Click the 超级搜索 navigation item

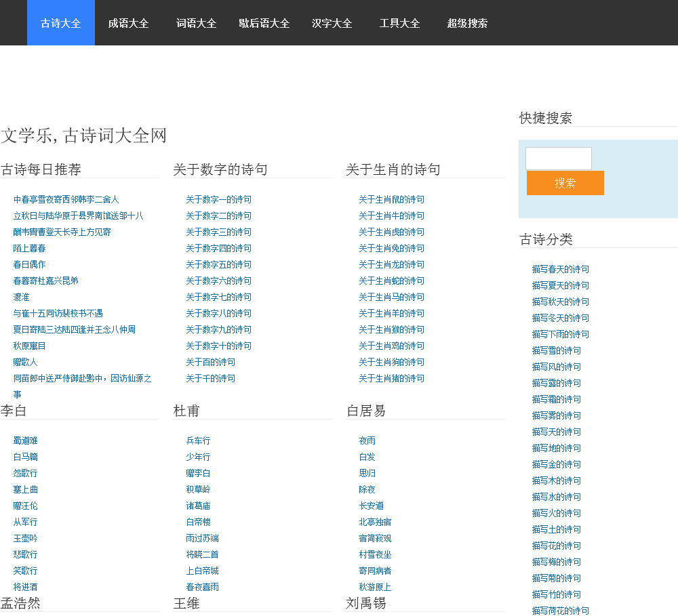click(x=467, y=23)
